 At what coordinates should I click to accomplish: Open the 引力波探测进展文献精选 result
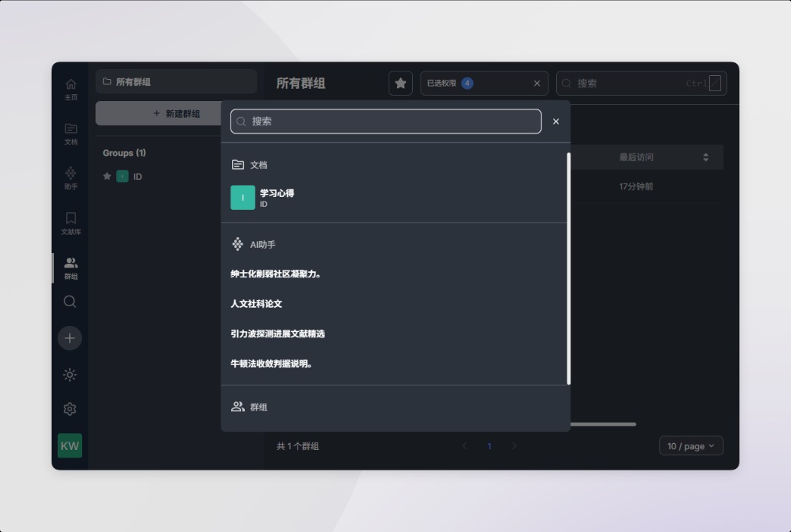278,334
